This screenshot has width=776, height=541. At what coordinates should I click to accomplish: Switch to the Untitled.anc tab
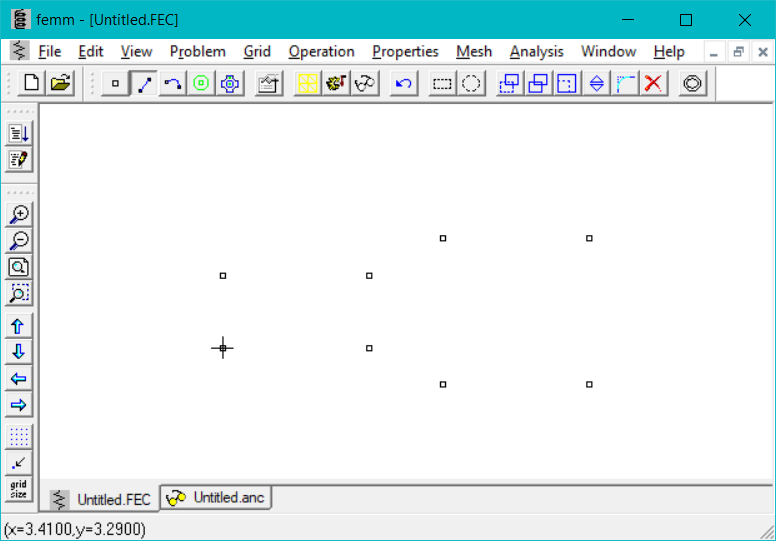tap(216, 497)
